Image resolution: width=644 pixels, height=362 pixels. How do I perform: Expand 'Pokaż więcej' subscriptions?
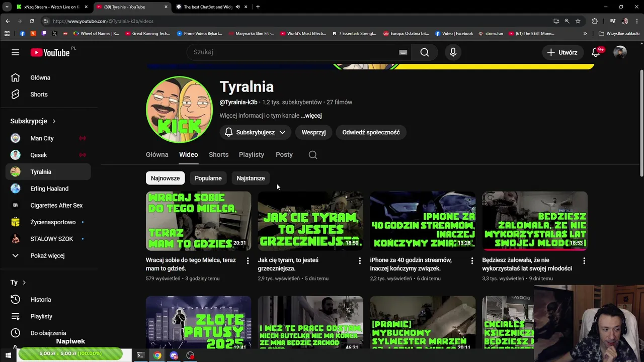click(48, 256)
